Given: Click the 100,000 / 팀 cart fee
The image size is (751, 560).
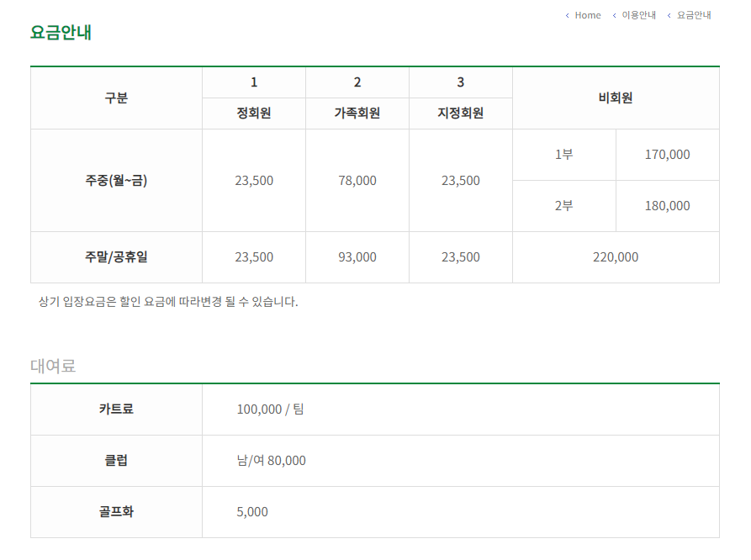Looking at the screenshot, I should pyautogui.click(x=271, y=409).
